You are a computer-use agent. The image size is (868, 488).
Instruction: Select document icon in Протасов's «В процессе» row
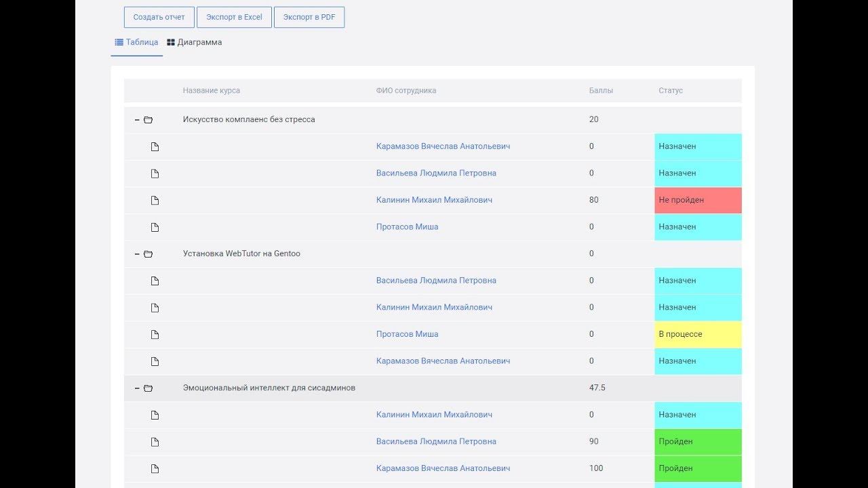pos(155,335)
